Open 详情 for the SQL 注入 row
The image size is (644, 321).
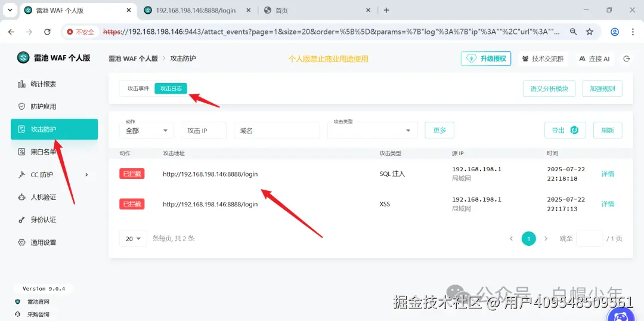608,174
